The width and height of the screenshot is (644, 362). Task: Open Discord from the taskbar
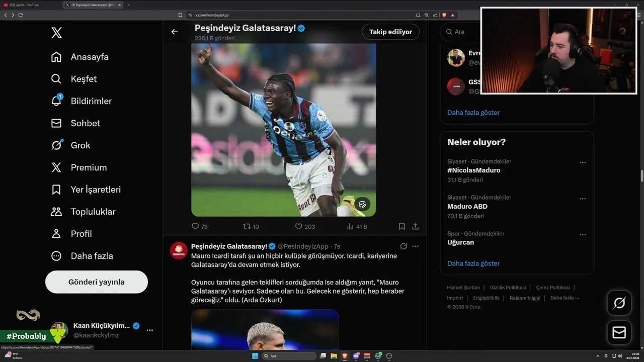[356, 356]
